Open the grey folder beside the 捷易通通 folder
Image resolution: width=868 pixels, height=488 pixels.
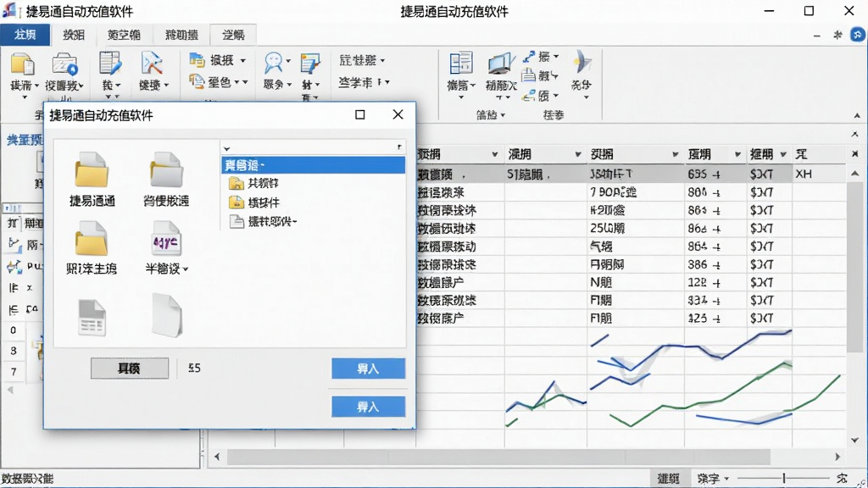coord(166,170)
